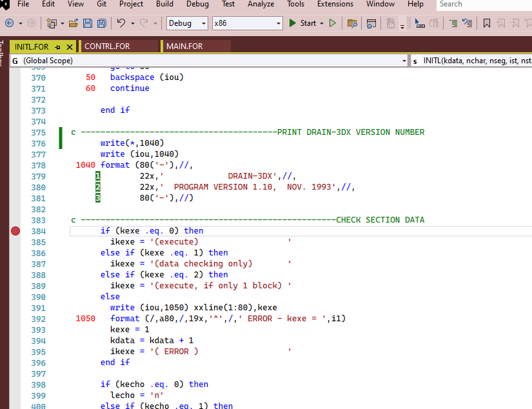Click the Open File folder icon
The width and height of the screenshot is (532, 409).
[x=73, y=23]
